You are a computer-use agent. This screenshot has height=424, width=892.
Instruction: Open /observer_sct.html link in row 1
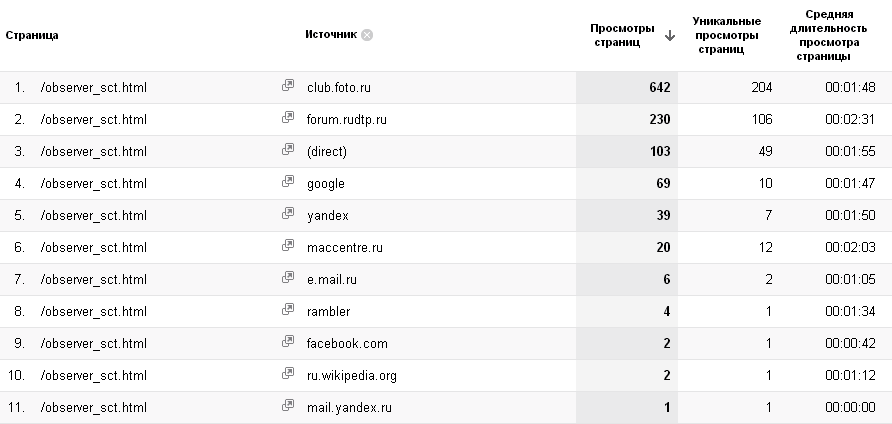[x=94, y=88]
